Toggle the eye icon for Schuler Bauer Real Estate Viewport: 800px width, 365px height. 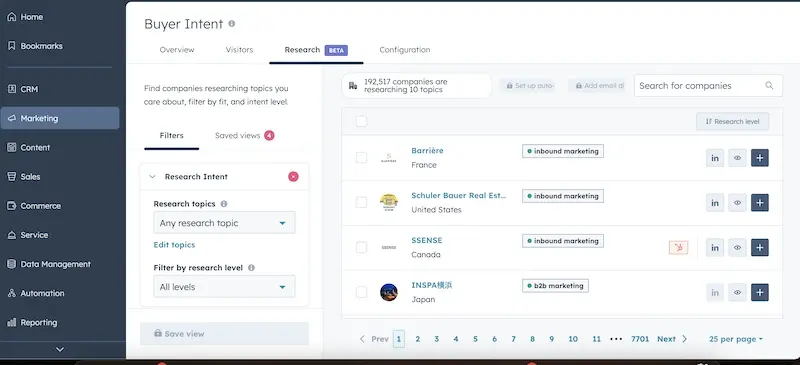(x=737, y=203)
